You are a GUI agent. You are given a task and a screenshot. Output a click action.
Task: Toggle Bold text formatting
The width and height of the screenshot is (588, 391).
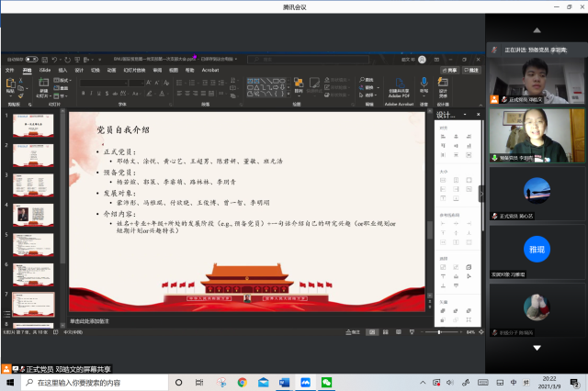click(82, 93)
